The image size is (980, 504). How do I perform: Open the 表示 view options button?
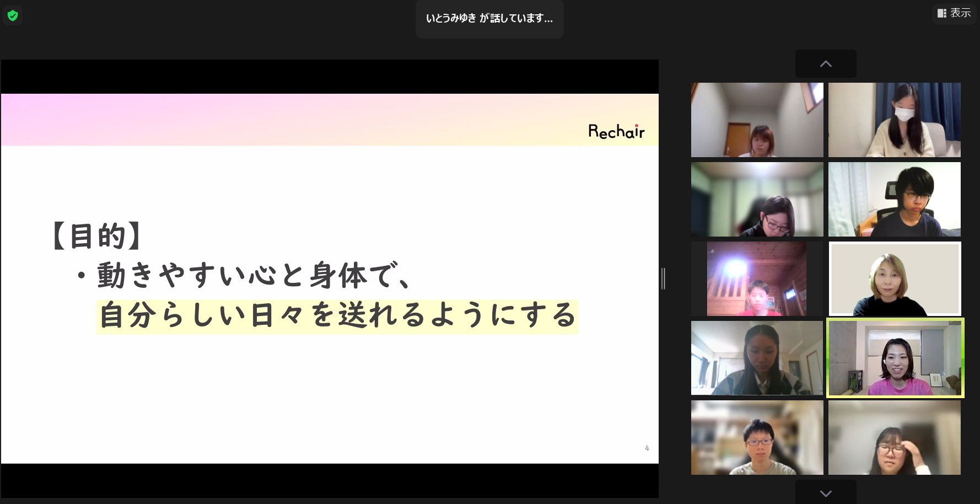(954, 13)
